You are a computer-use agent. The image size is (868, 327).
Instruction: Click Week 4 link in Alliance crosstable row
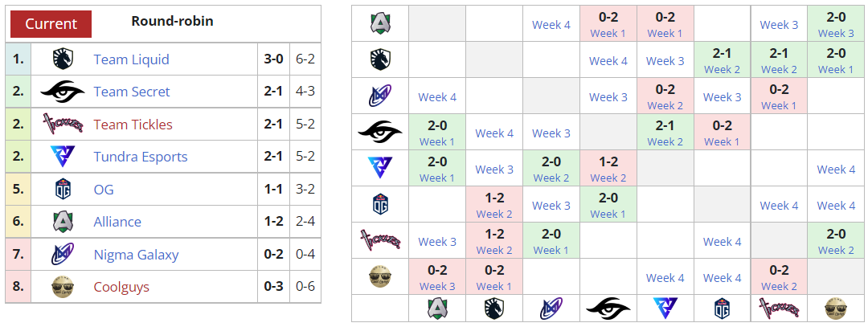coord(551,25)
